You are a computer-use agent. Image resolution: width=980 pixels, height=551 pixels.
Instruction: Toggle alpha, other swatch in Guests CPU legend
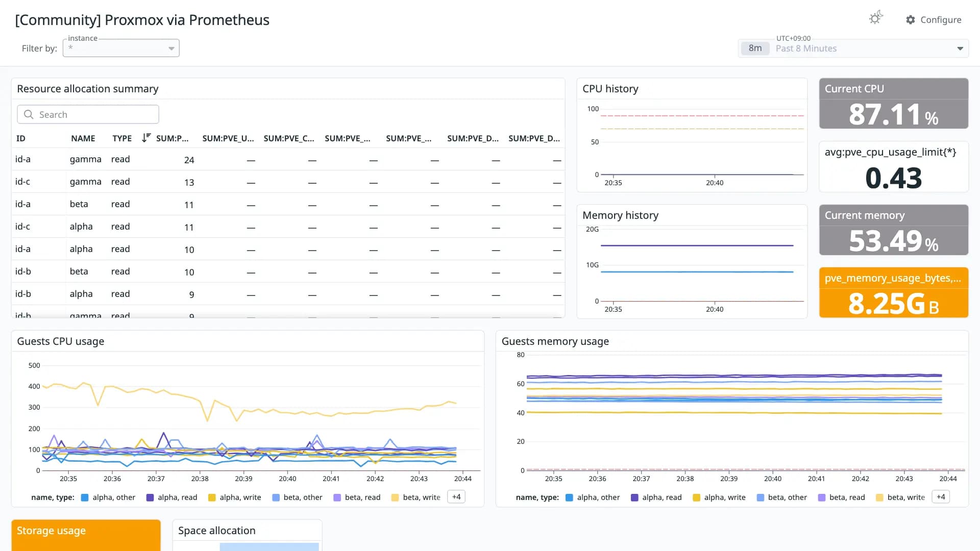pyautogui.click(x=85, y=497)
